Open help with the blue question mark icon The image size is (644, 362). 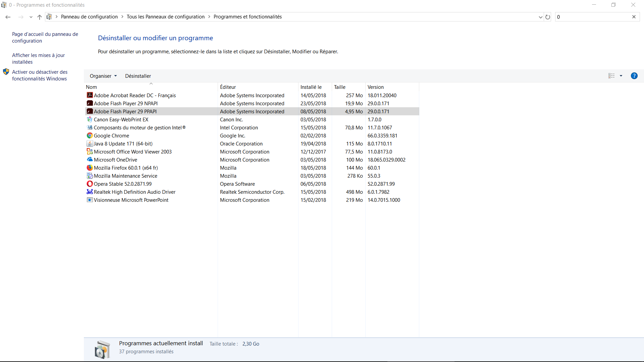coord(634,76)
